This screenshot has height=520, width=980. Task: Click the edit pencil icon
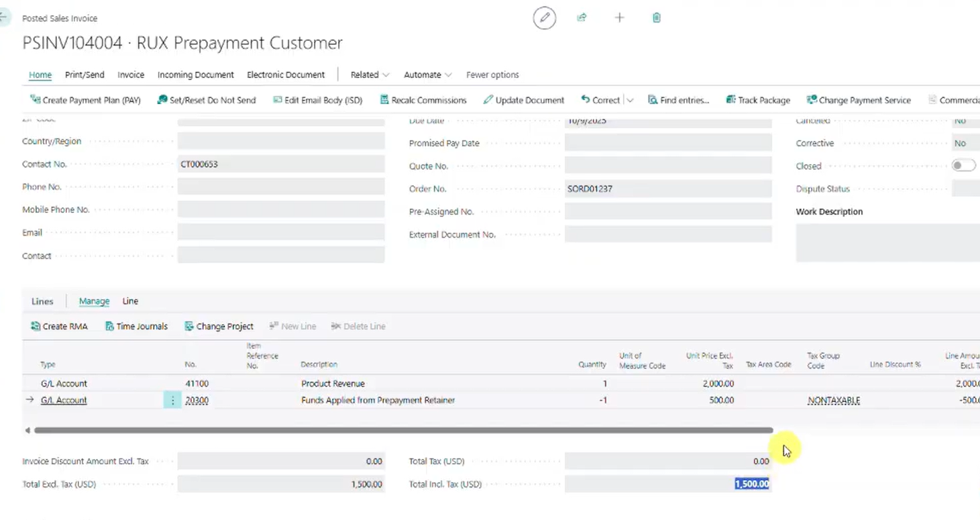545,18
